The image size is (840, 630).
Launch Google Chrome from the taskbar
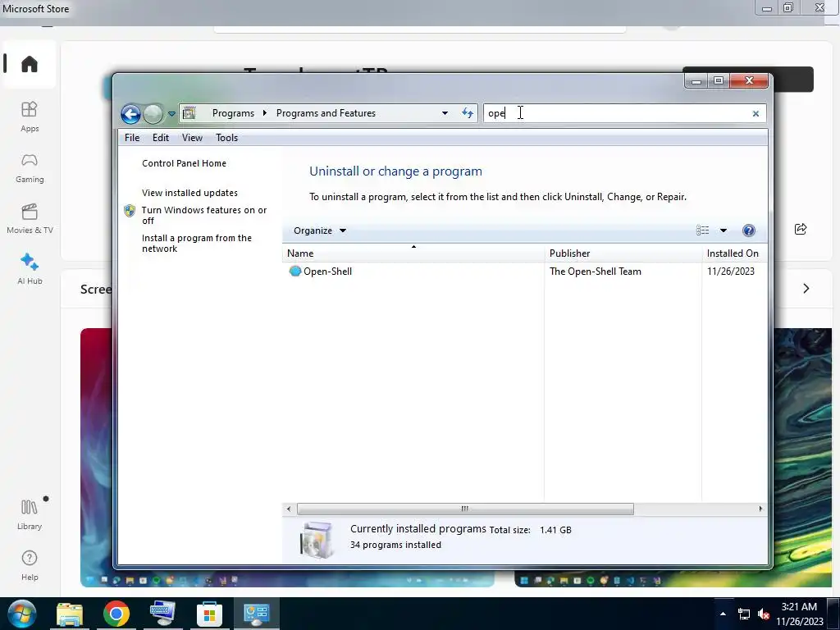(116, 614)
